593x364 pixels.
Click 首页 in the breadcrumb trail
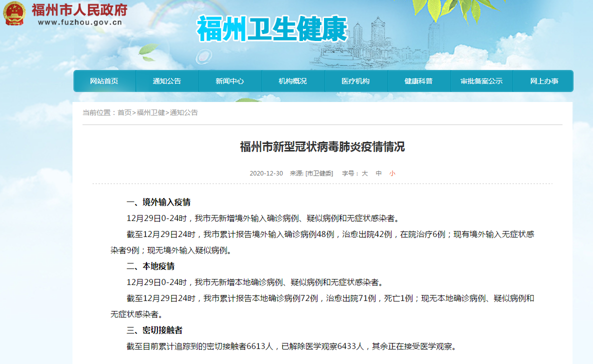tap(124, 112)
